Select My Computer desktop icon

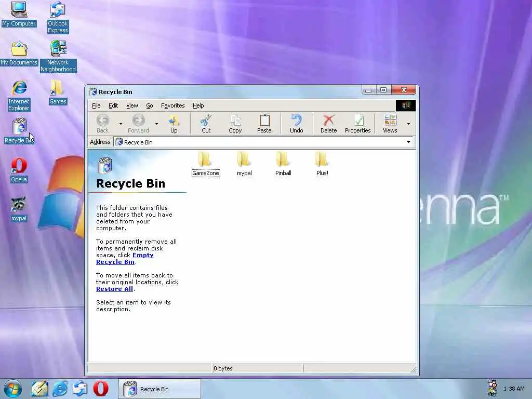(19, 14)
